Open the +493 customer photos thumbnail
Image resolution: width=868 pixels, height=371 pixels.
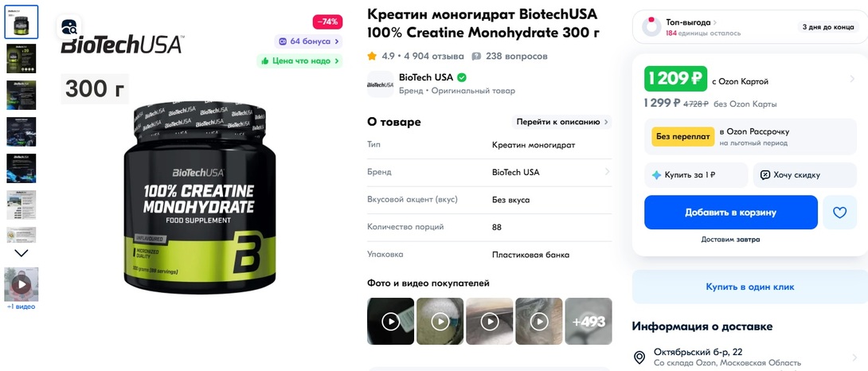(588, 321)
